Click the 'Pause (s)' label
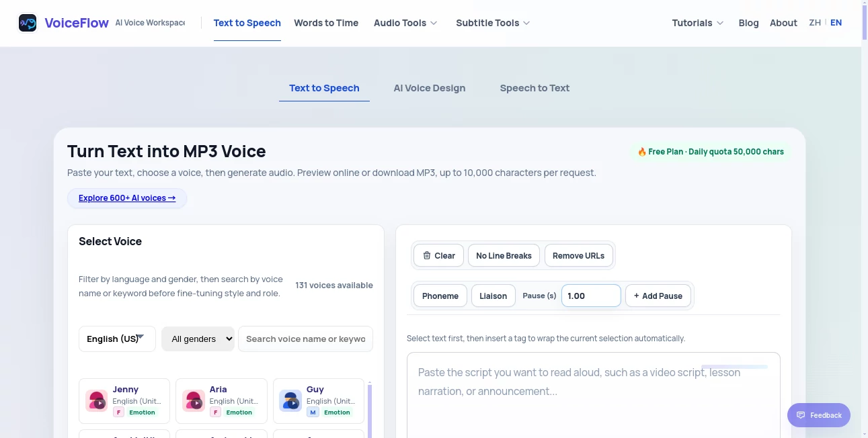Screen dimensions: 868x438 click(539, 296)
